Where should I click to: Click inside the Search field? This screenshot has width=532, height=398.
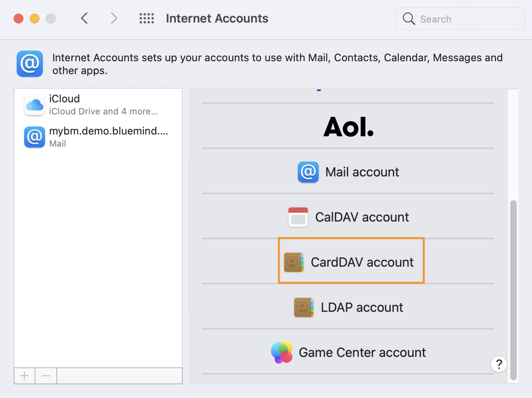[x=467, y=19]
